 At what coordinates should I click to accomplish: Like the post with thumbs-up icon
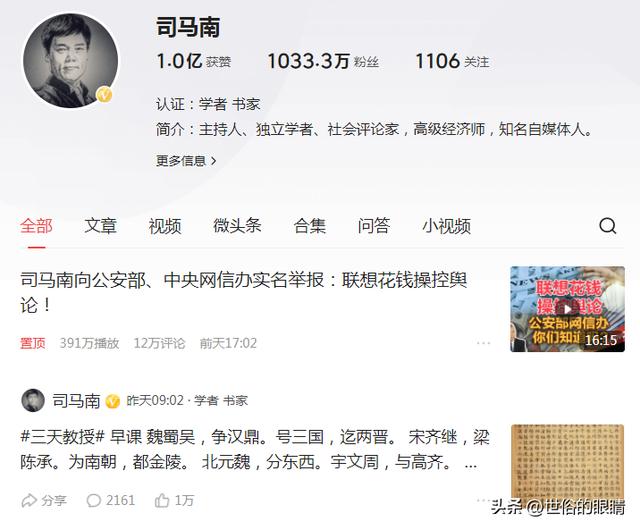(x=162, y=500)
